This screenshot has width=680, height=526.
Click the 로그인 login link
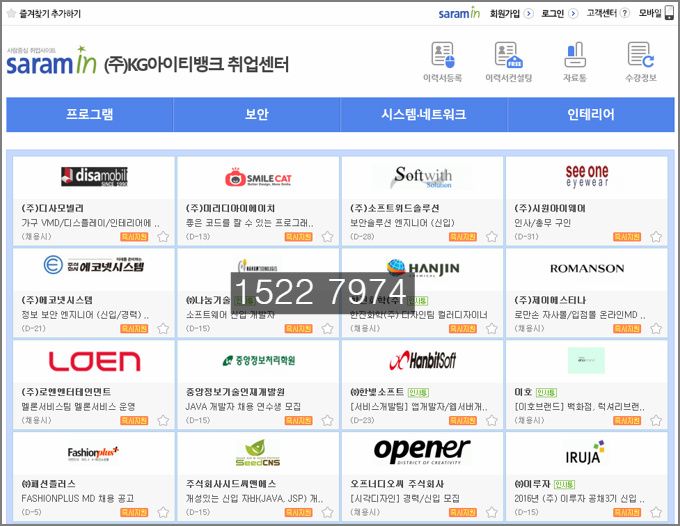(552, 13)
